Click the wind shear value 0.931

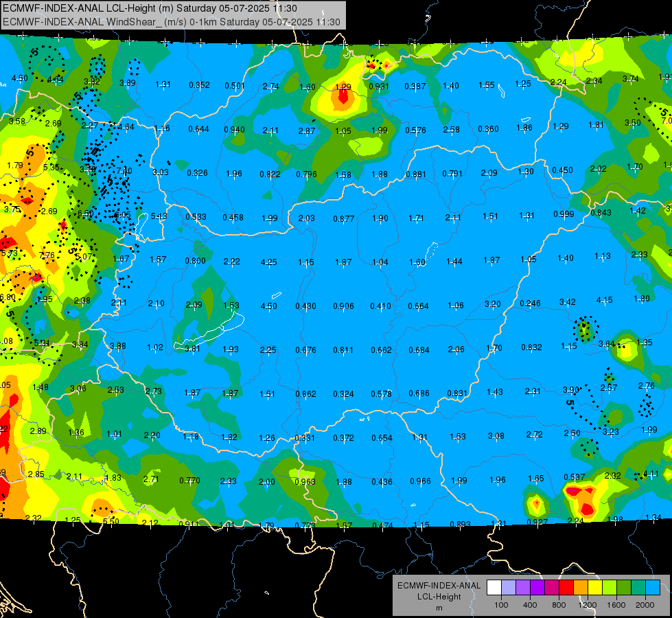click(x=379, y=87)
